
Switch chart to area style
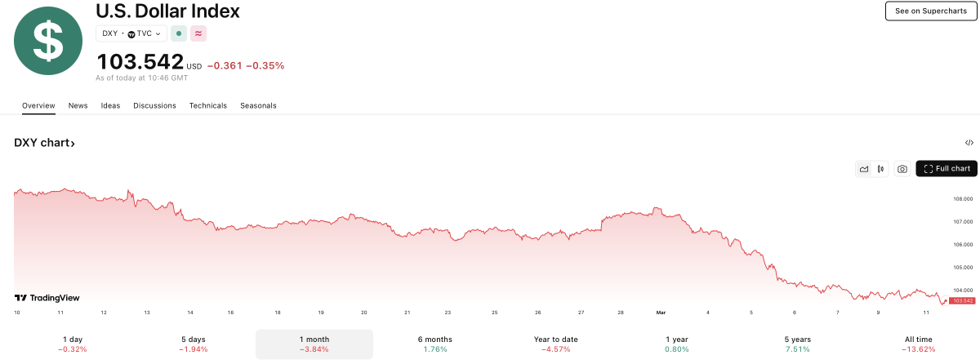(863, 169)
